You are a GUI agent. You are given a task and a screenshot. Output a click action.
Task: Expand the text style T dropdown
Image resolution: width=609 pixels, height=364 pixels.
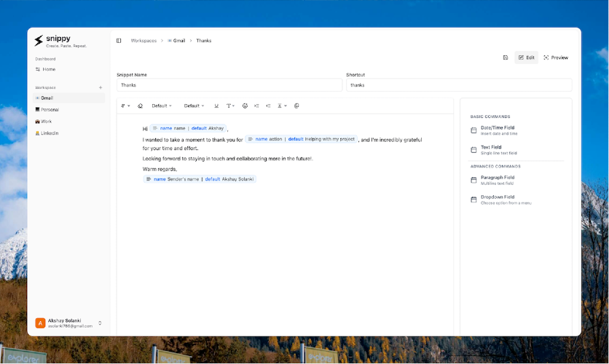tap(230, 106)
